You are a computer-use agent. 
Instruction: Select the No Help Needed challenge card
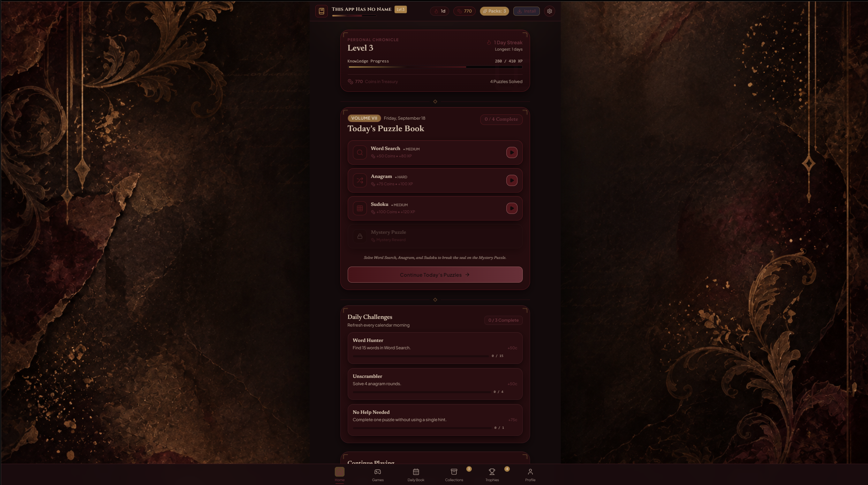[435, 420]
